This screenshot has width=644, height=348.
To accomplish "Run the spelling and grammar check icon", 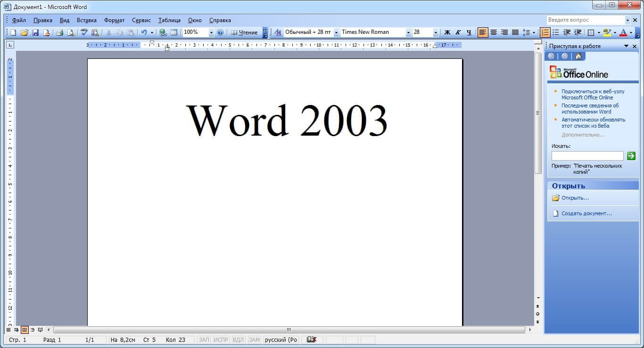I will tap(84, 32).
